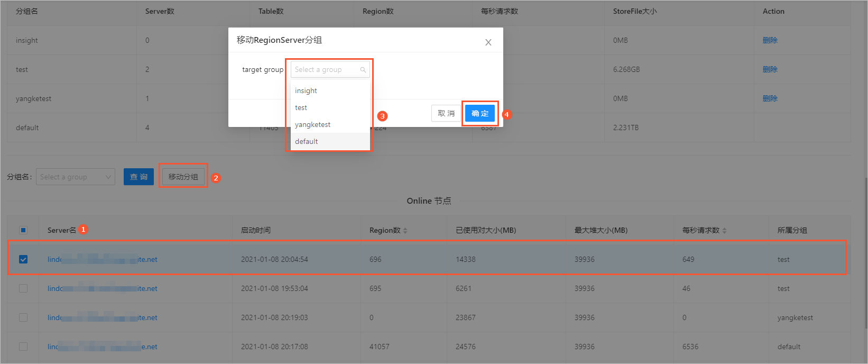Open server link with 696 regions

[103, 259]
